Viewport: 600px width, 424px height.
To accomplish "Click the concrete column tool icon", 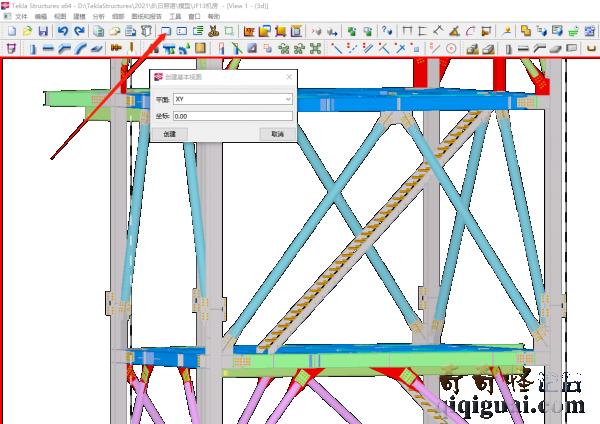I will [508, 49].
